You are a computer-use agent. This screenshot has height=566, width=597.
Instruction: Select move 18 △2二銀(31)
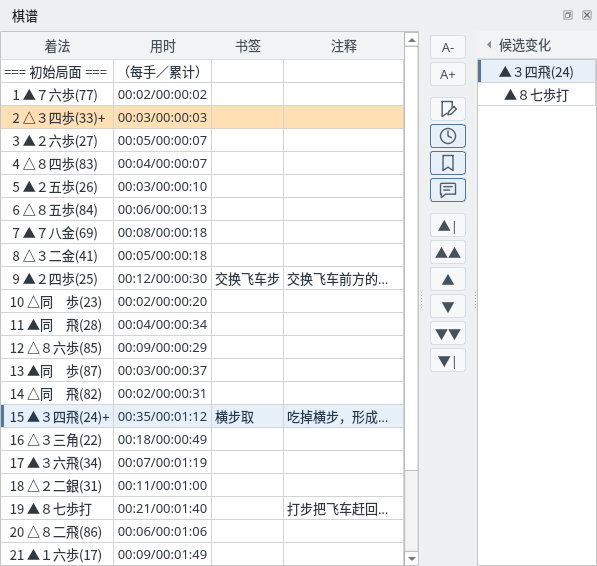click(x=202, y=486)
